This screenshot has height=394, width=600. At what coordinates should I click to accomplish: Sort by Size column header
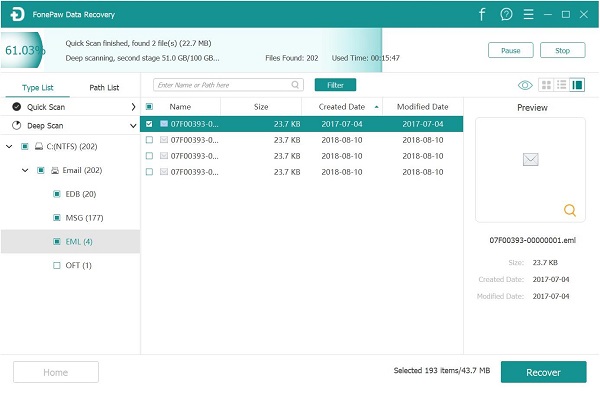[x=261, y=107]
